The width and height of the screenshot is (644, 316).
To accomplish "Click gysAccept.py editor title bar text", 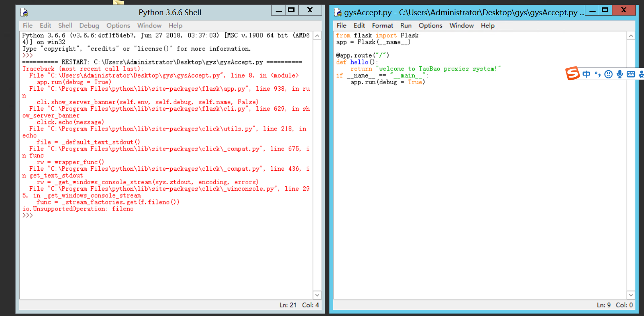I will pyautogui.click(x=464, y=12).
